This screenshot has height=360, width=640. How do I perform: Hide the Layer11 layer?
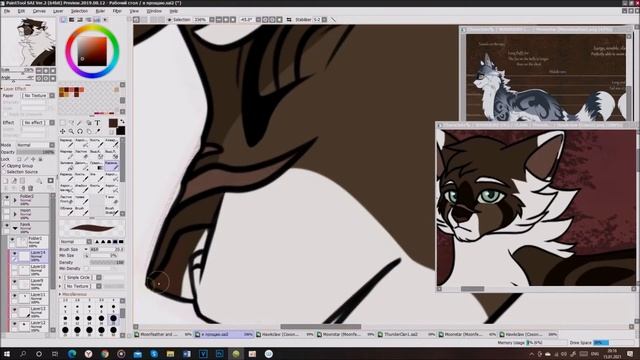coord(15,296)
